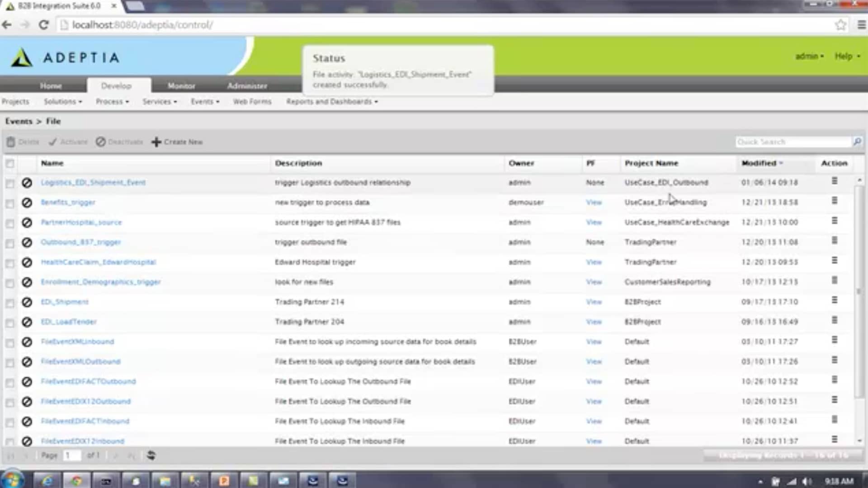Open Chrome from the Windows taskbar

(76, 481)
